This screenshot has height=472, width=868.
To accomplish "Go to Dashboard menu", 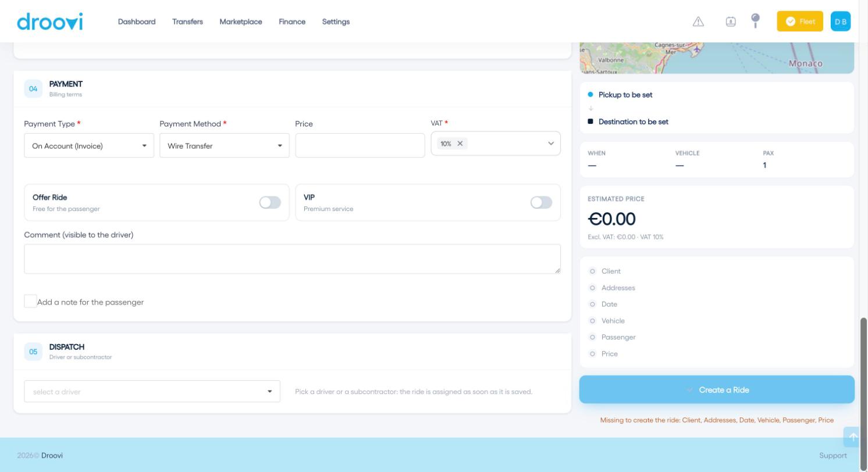I will pos(137,22).
